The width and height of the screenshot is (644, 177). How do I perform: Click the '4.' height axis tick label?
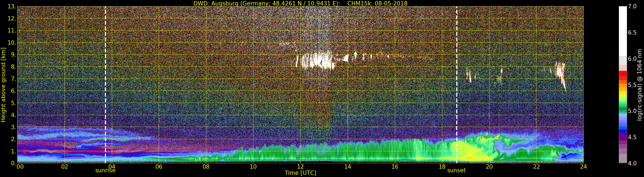(x=13, y=115)
